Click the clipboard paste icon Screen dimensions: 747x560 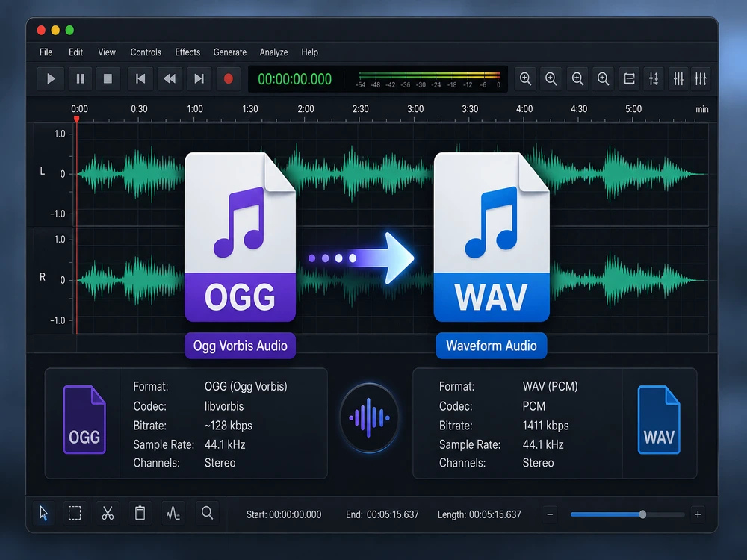tap(140, 514)
